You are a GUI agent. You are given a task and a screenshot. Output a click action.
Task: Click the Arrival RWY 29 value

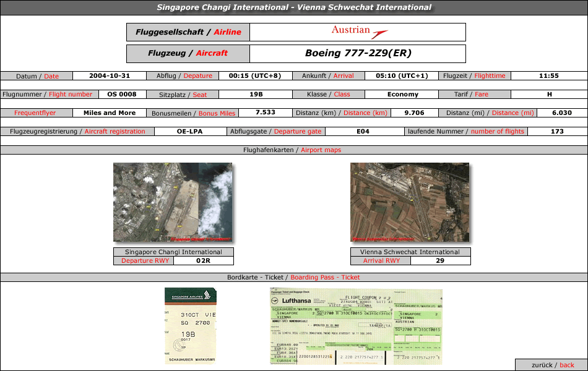pyautogui.click(x=440, y=261)
